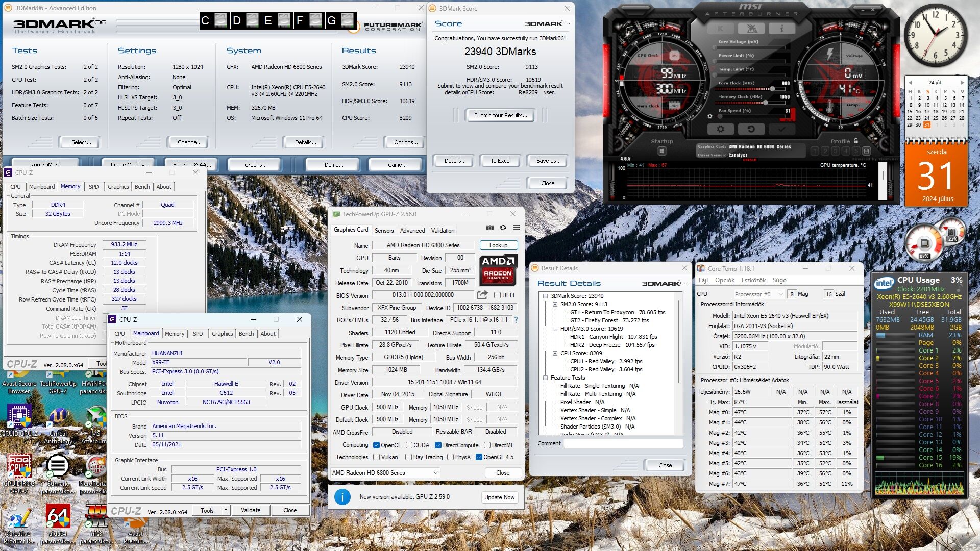Collapse the SM2.0 Score tree node
This screenshot has height=551, width=980.
[x=555, y=304]
